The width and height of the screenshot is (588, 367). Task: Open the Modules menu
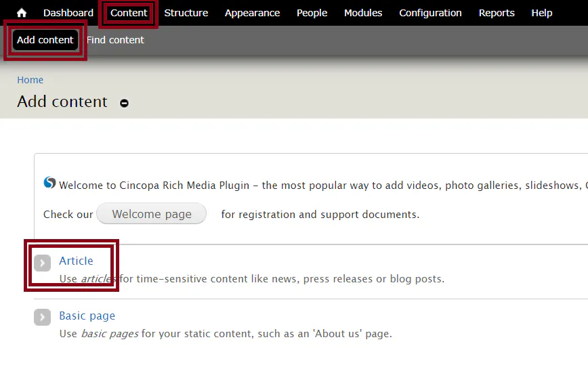(363, 13)
